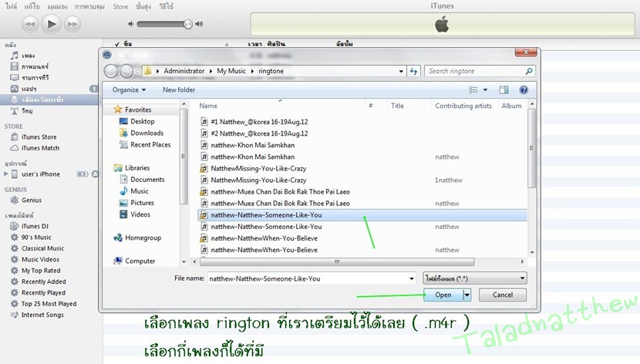The image size is (640, 364).
Task: Click the iTunes volume slider knob
Action: pos(187,24)
